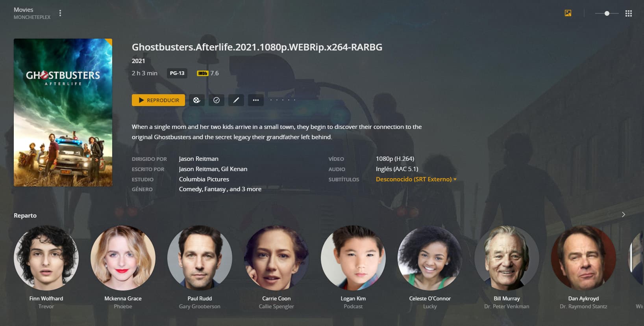Viewport: 644px width, 326px height.
Task: Open Celeste O'Connor cast photo
Action: (430, 258)
